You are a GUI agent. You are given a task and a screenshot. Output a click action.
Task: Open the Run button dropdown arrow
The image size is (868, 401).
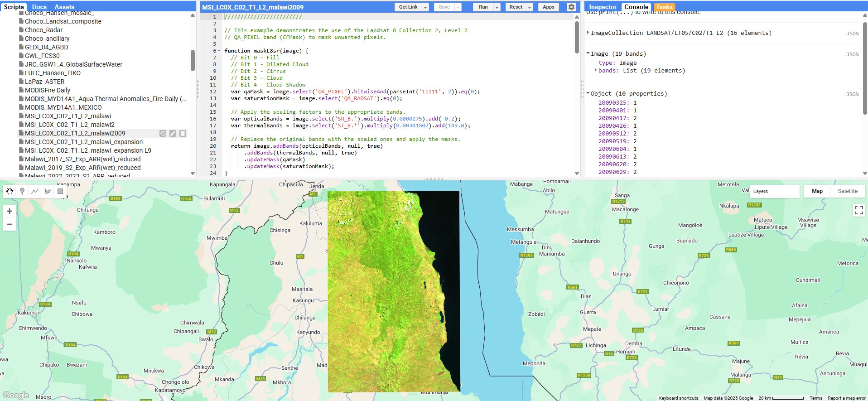pyautogui.click(x=497, y=7)
